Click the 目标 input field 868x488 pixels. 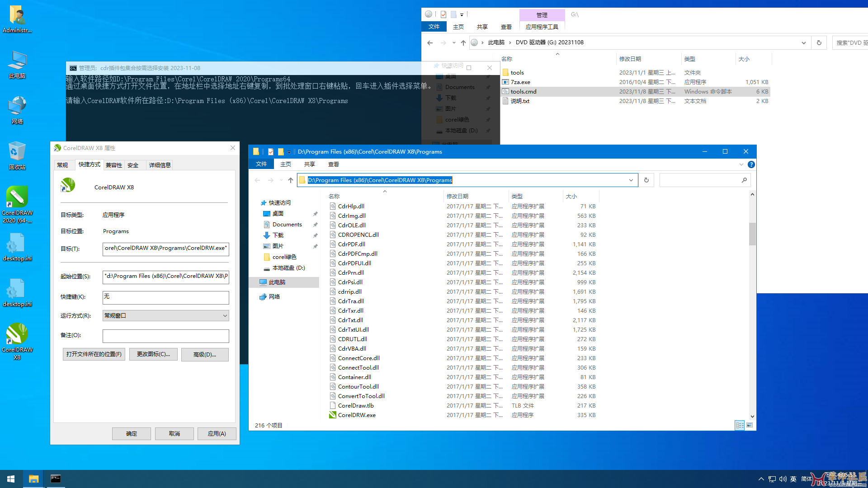(x=165, y=249)
